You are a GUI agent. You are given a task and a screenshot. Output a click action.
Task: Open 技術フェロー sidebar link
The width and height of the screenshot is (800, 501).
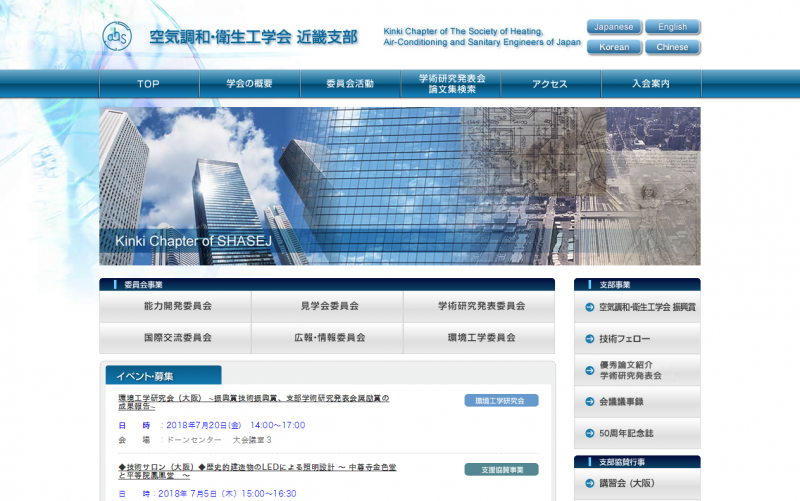click(x=637, y=339)
